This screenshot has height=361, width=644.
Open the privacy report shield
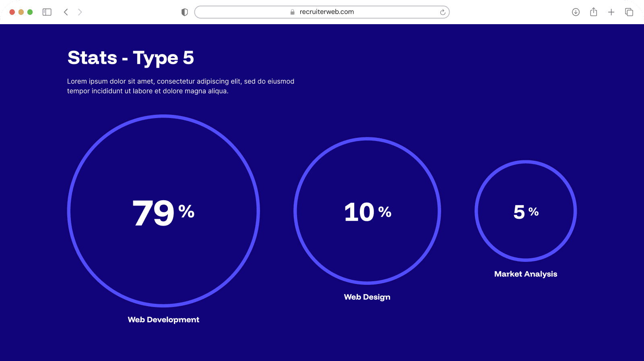click(185, 12)
